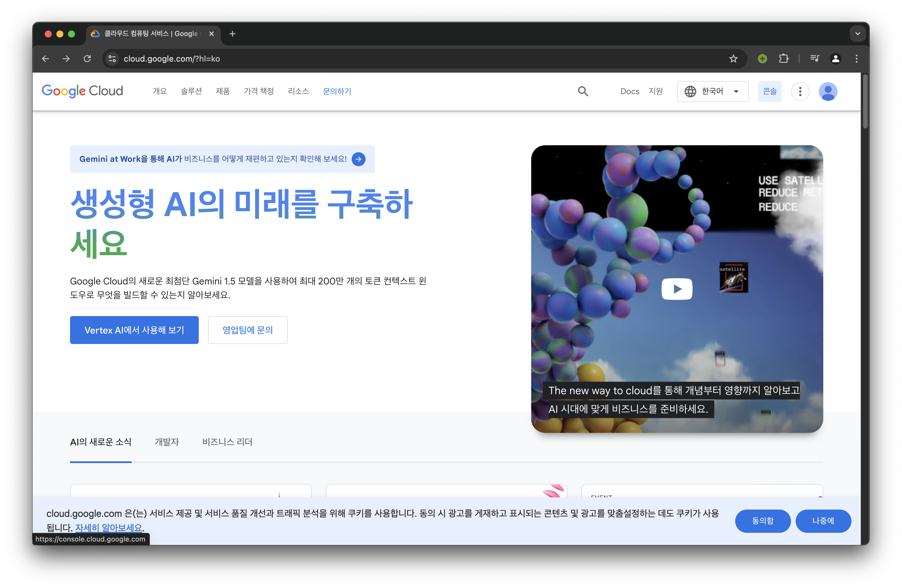Open the 한국어 language dropdown

(713, 91)
